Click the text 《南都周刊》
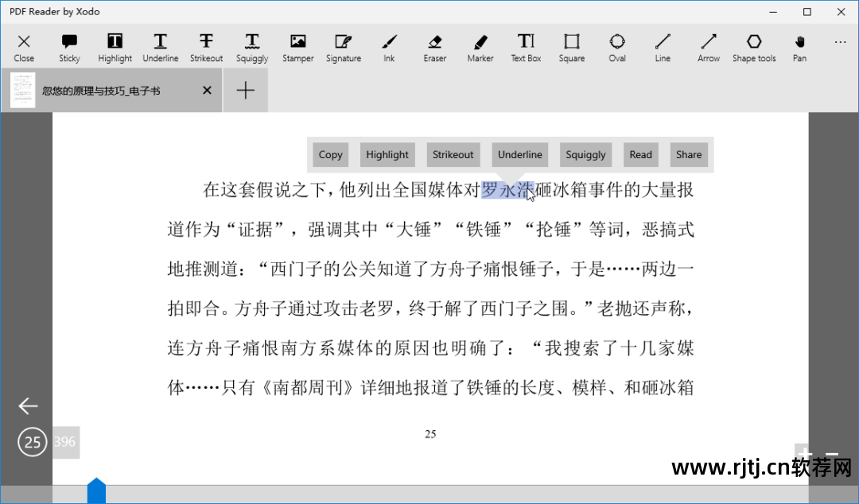This screenshot has height=504, width=859. coord(308,388)
